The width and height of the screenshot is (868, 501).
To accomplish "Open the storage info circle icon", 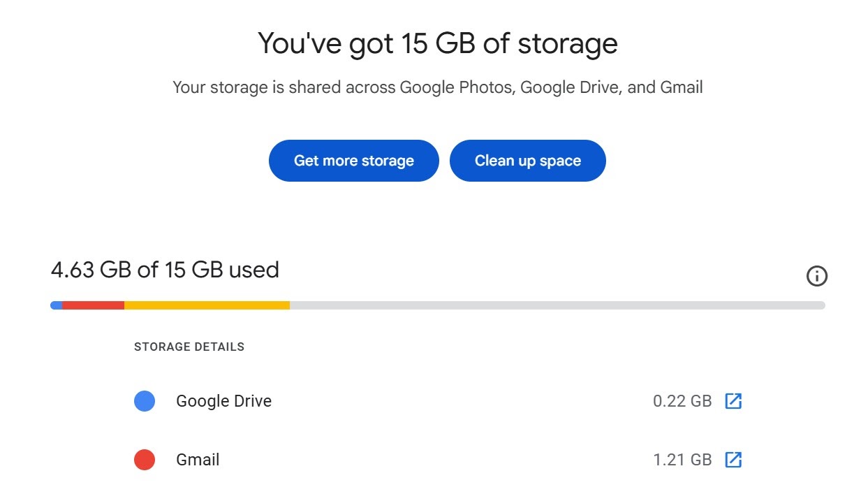I will tap(816, 276).
